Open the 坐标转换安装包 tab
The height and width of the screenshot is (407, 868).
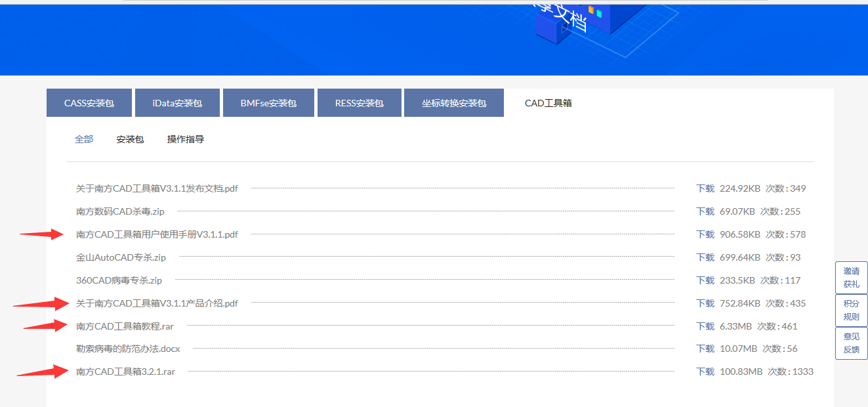point(453,103)
